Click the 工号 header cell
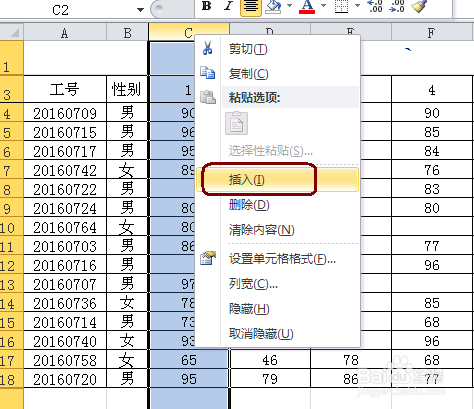 65,89
